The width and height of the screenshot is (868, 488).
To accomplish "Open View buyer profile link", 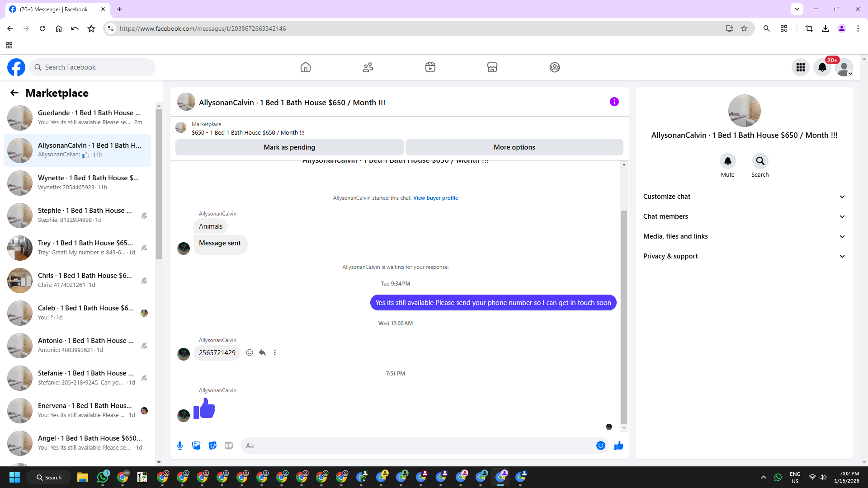I will pos(435,198).
